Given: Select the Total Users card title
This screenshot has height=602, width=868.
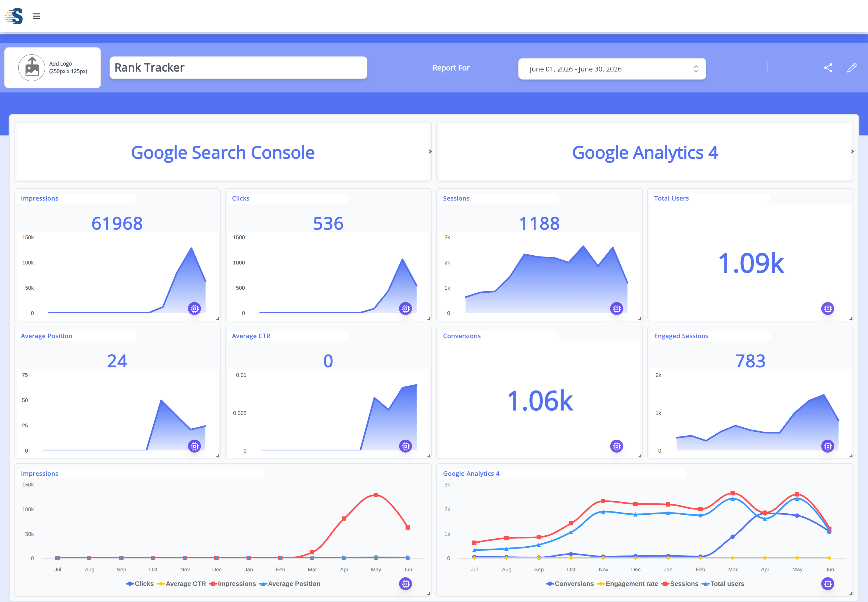Looking at the screenshot, I should pos(671,198).
